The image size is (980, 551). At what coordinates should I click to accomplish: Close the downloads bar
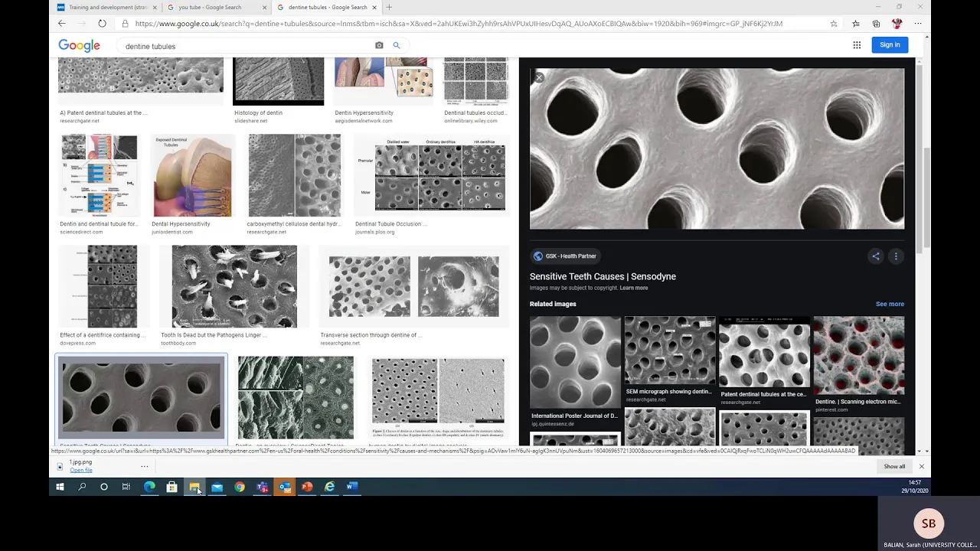pos(921,467)
